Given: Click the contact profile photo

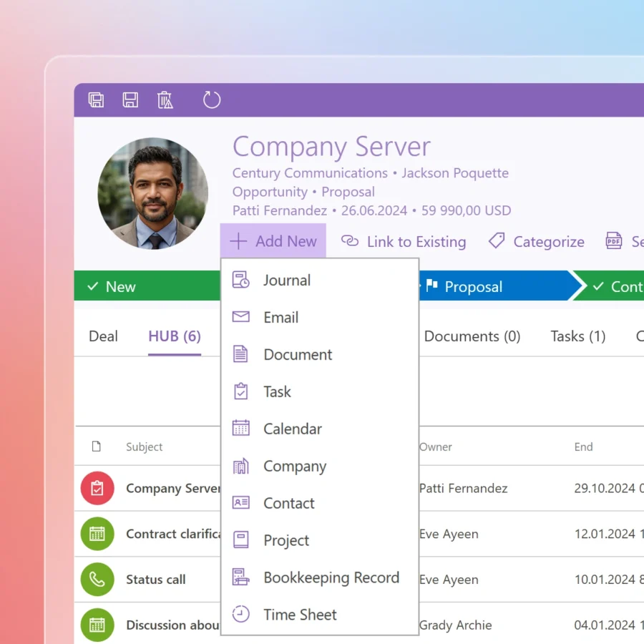Looking at the screenshot, I should (x=153, y=193).
